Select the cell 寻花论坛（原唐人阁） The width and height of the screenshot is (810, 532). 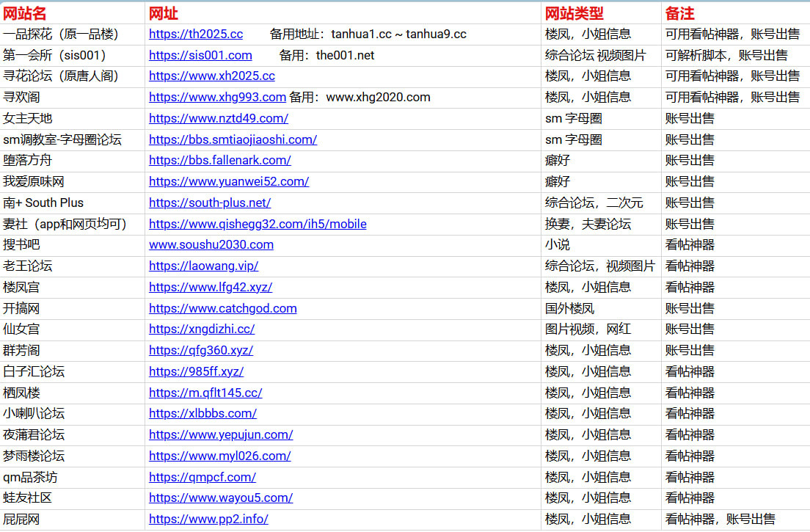(73, 76)
